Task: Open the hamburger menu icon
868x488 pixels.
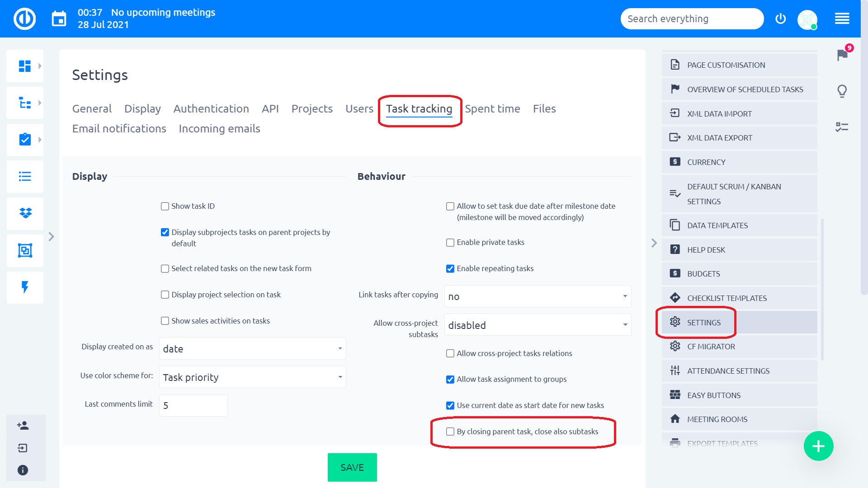Action: 842,19
